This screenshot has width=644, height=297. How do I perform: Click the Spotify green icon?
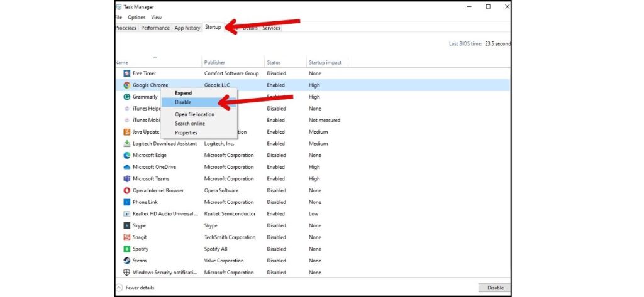(x=127, y=249)
